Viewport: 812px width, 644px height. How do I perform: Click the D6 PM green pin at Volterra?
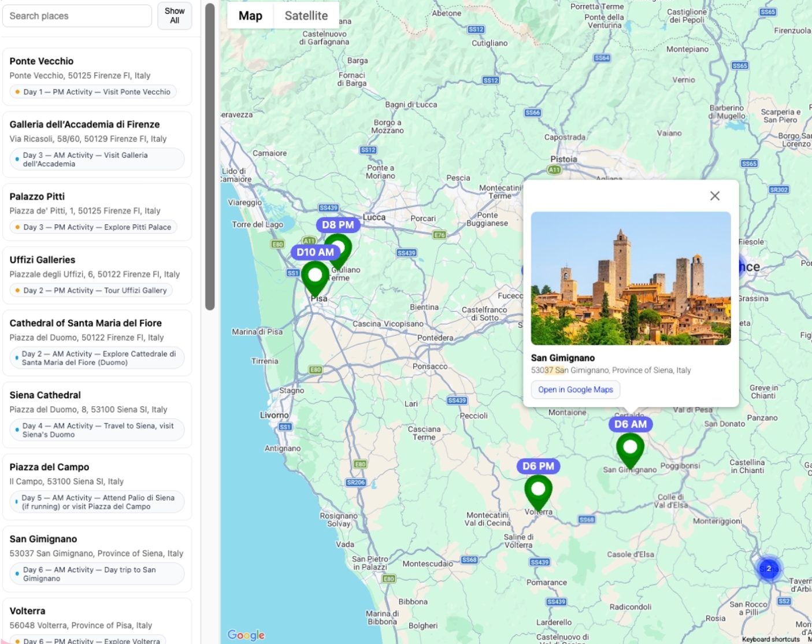pos(538,492)
